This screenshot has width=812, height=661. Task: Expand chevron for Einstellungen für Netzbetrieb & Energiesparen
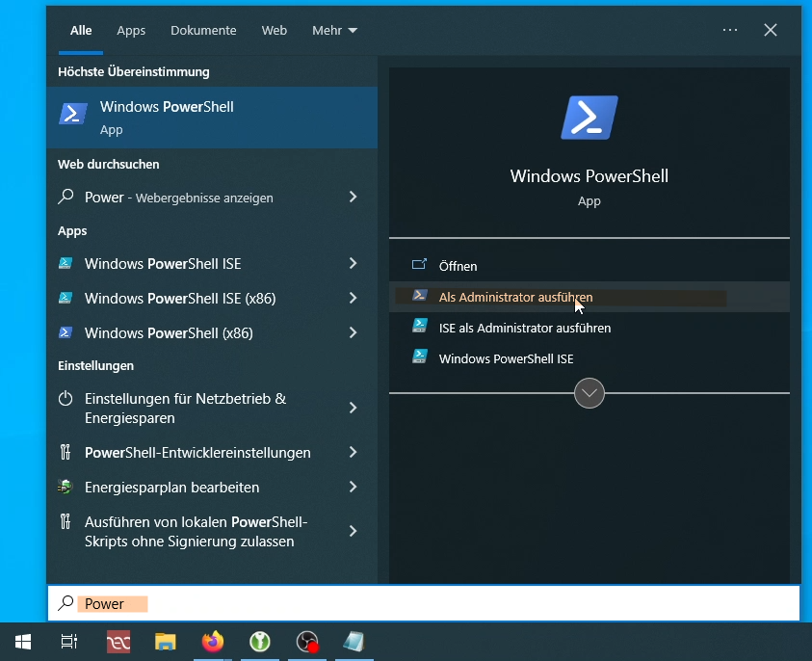point(354,408)
